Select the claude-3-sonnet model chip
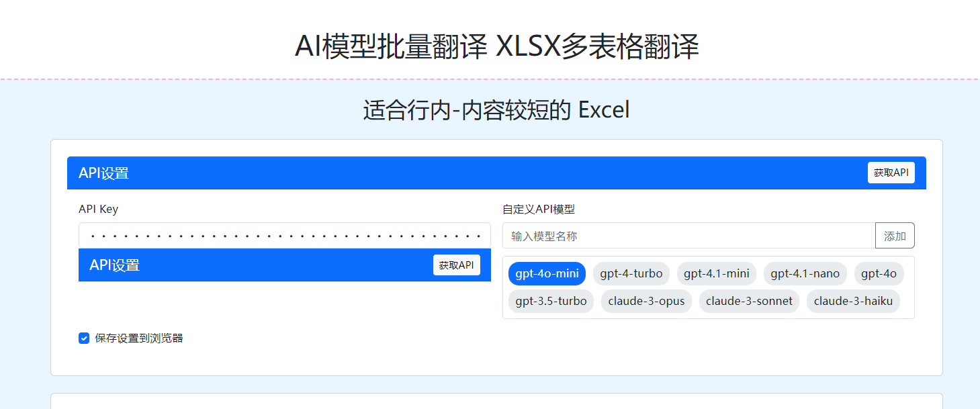980x409 pixels. point(749,301)
